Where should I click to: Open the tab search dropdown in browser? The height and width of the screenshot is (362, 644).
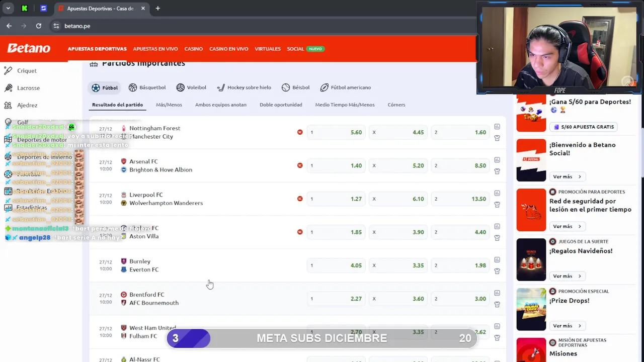(8, 9)
